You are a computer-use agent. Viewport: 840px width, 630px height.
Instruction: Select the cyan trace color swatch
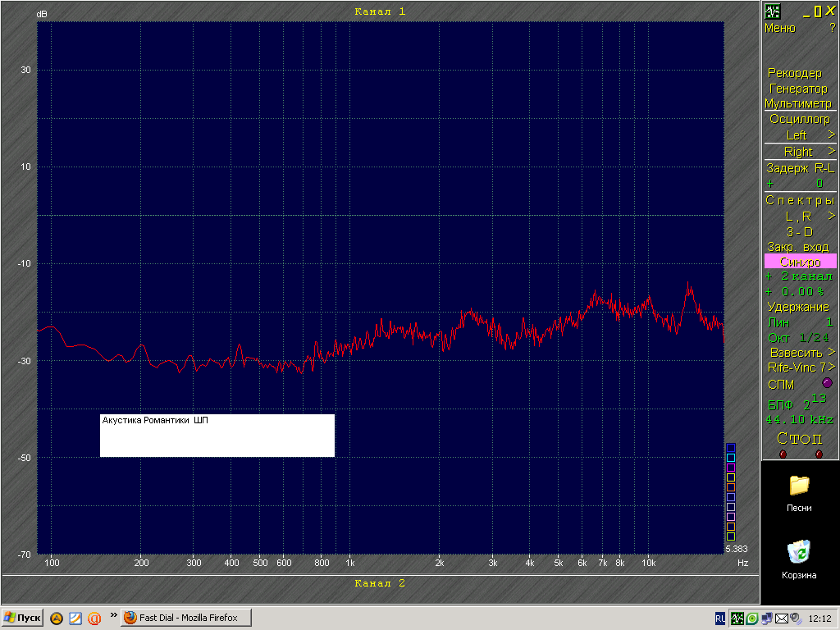pos(731,458)
